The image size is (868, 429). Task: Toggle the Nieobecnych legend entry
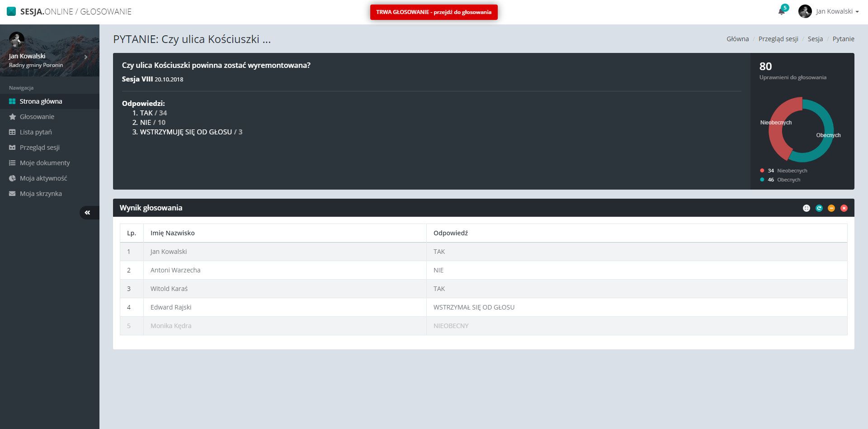(787, 171)
